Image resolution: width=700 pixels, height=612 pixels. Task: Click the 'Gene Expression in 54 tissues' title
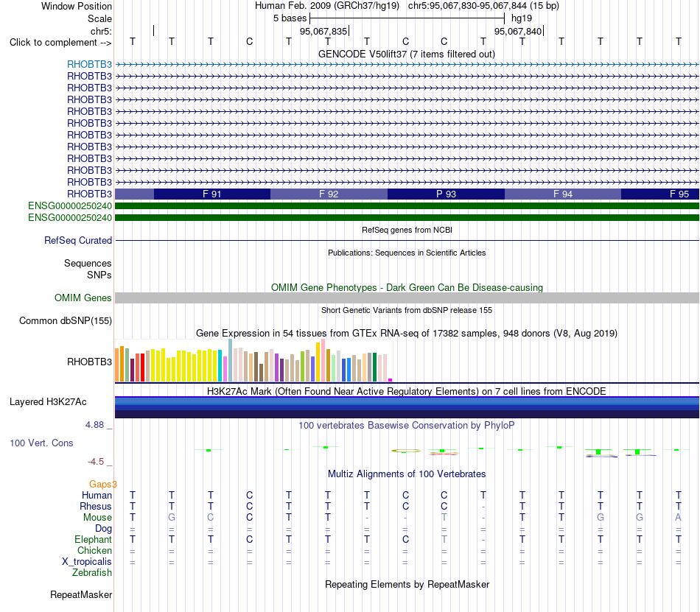pos(407,333)
